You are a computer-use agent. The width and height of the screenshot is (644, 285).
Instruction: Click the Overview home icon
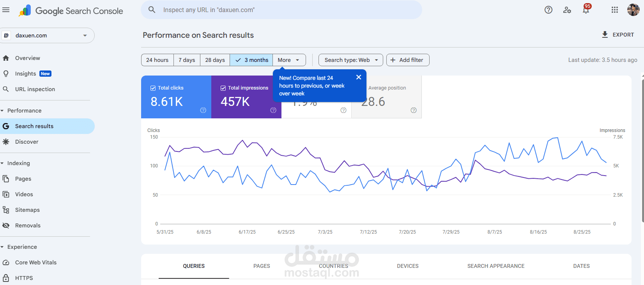point(6,58)
